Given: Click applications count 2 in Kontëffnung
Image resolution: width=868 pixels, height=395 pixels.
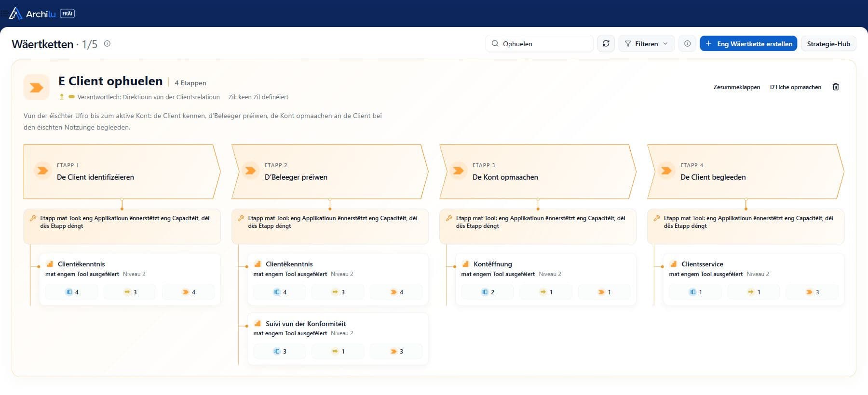Looking at the screenshot, I should coord(488,292).
